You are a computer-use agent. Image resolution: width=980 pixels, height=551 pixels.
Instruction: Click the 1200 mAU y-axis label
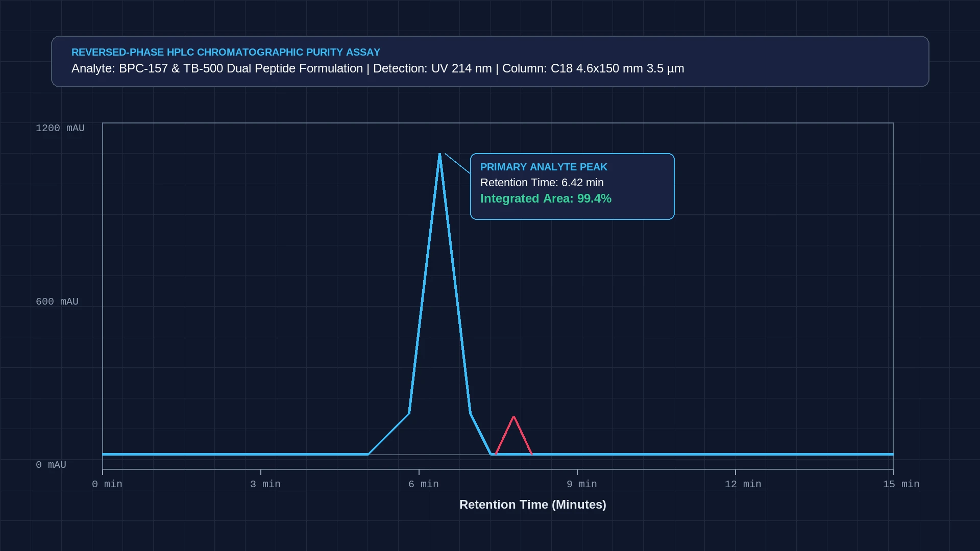pyautogui.click(x=60, y=128)
